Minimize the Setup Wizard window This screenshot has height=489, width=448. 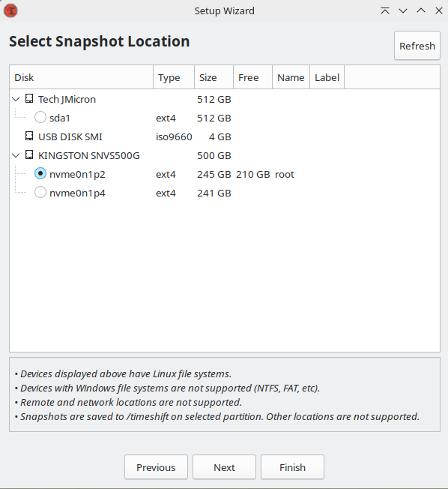coord(403,10)
